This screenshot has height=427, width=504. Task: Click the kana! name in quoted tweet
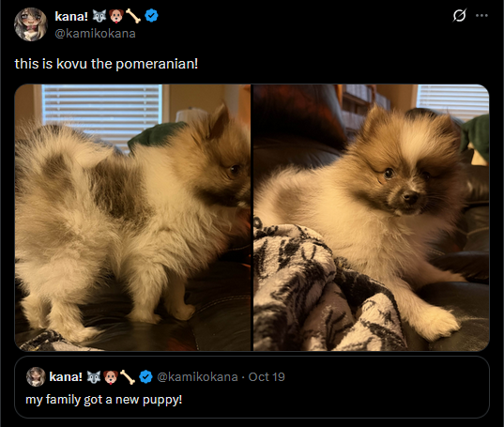[x=66, y=377]
